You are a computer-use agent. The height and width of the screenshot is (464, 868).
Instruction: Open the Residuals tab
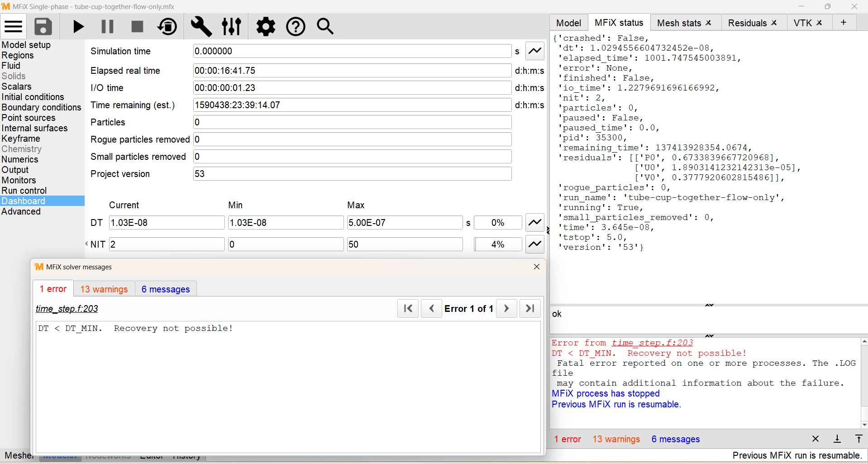click(747, 23)
